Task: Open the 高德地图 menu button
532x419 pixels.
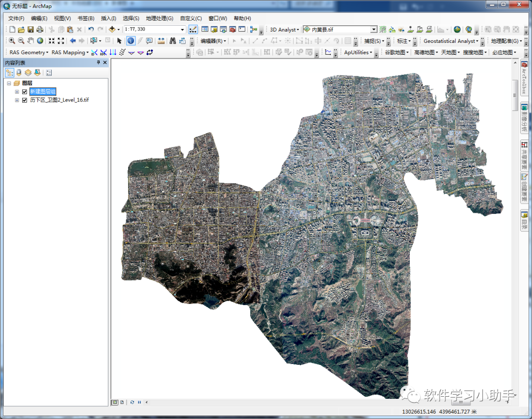Action: [426, 52]
